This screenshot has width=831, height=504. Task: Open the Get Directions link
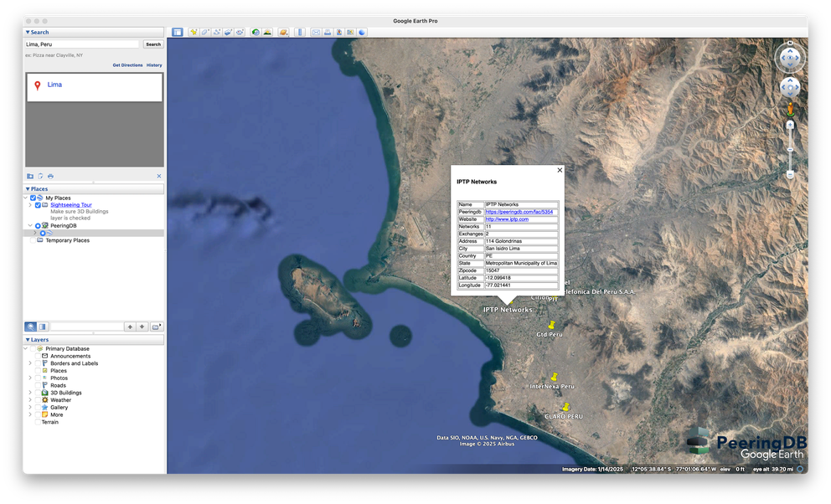127,65
